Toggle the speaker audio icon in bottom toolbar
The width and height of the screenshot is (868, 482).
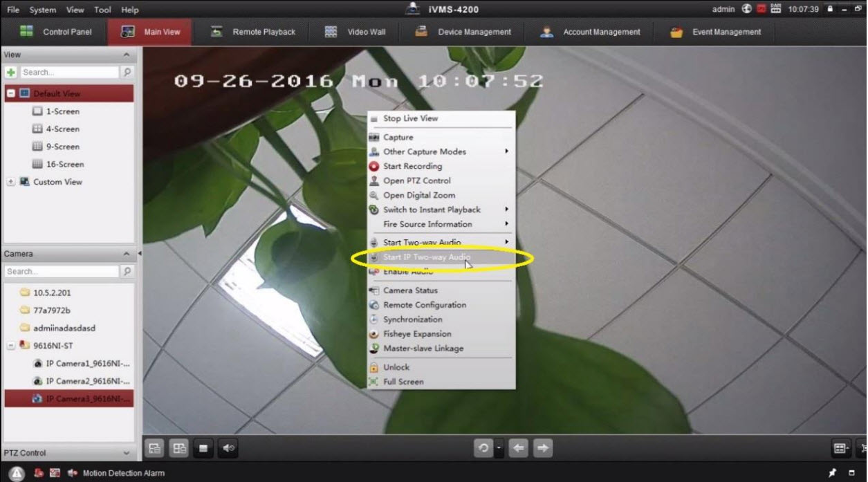[228, 448]
